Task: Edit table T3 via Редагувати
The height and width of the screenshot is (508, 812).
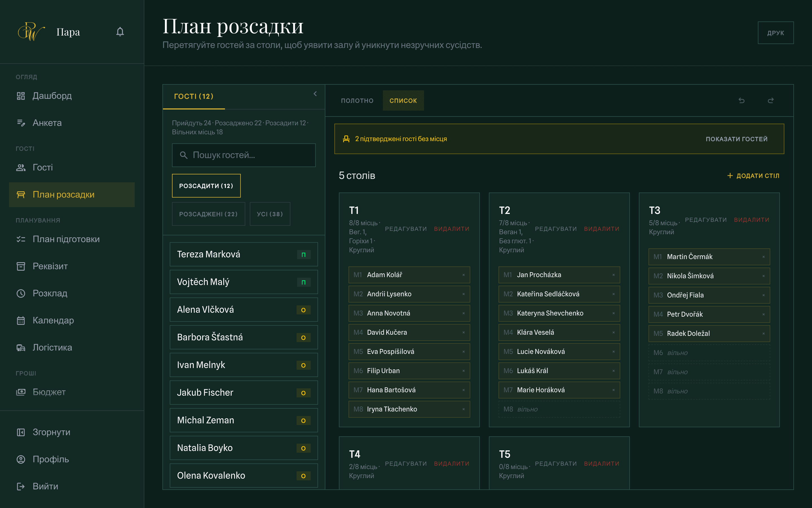Action: (706, 220)
